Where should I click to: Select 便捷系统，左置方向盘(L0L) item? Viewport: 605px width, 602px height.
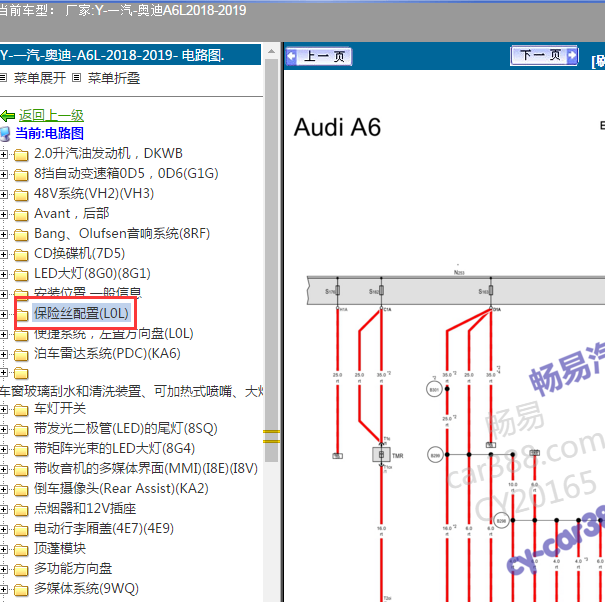(113, 334)
